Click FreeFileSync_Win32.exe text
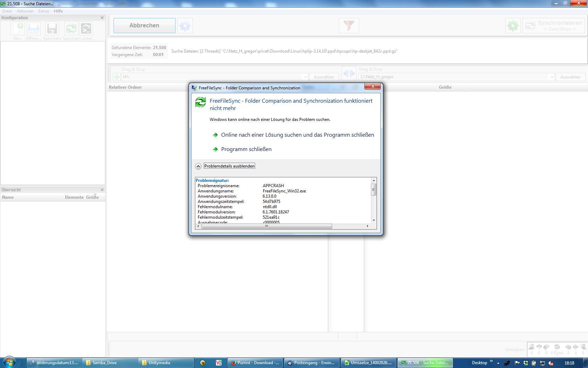The width and height of the screenshot is (588, 368). click(284, 191)
